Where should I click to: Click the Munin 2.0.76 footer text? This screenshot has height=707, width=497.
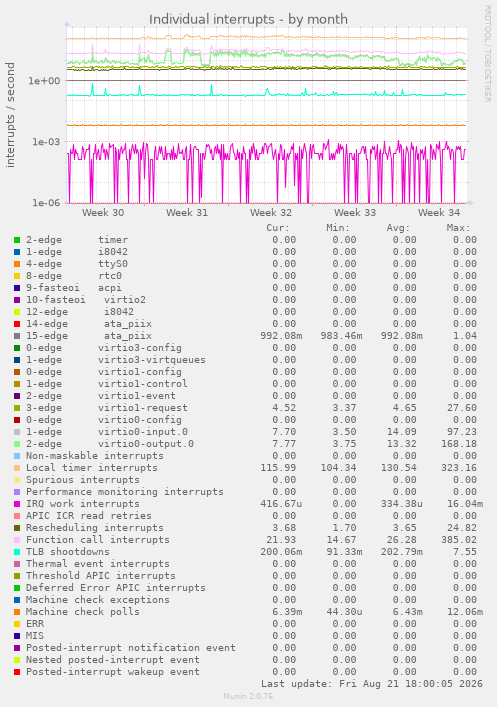pyautogui.click(x=248, y=696)
